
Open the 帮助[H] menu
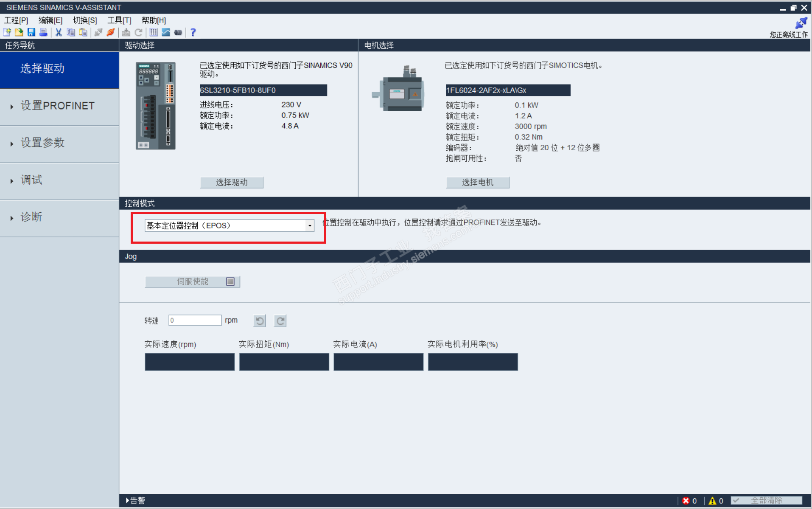pos(154,20)
